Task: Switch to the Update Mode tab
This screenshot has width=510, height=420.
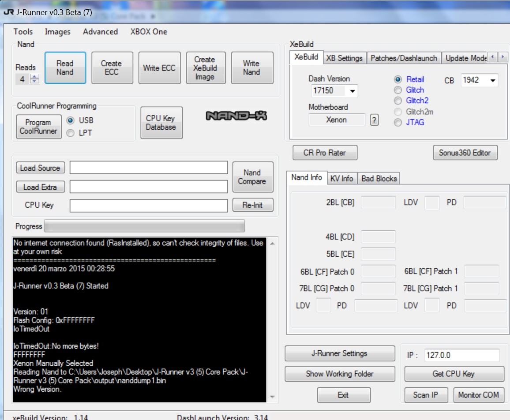Action: click(465, 58)
